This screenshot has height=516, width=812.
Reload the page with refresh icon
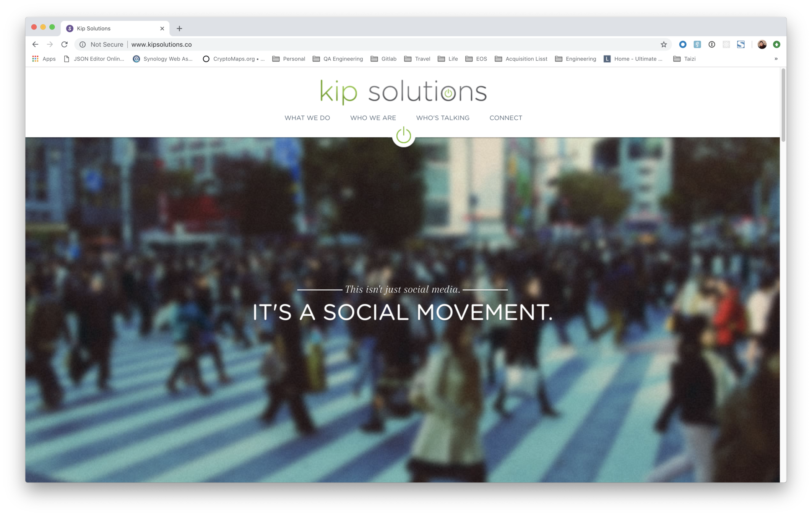coord(65,44)
